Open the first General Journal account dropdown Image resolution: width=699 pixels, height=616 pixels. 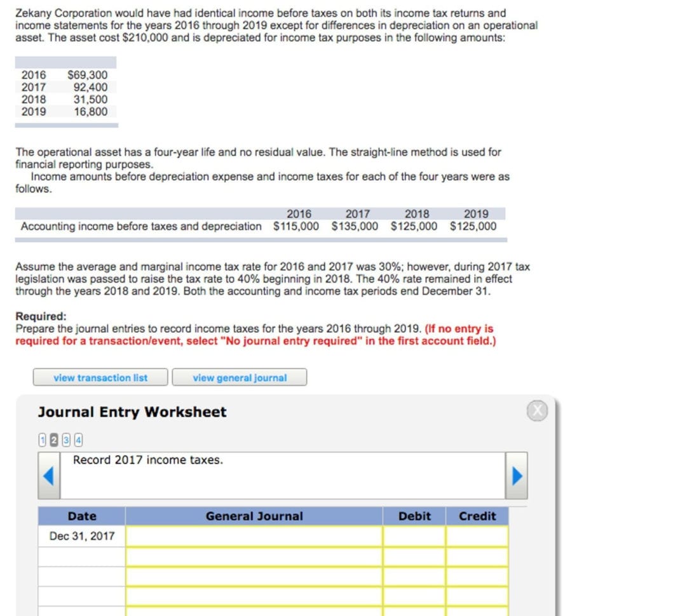pos(254,536)
